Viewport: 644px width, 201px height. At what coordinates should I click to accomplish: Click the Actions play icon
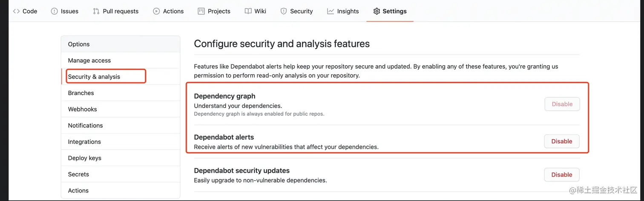click(x=156, y=11)
